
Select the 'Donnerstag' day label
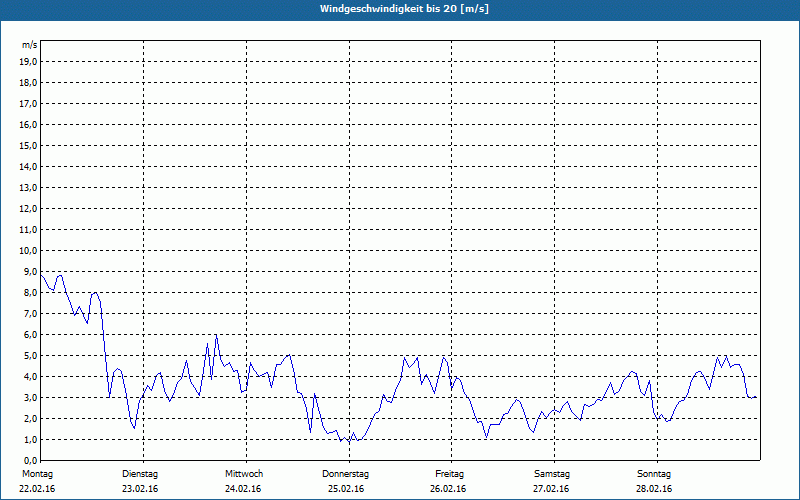[345, 474]
